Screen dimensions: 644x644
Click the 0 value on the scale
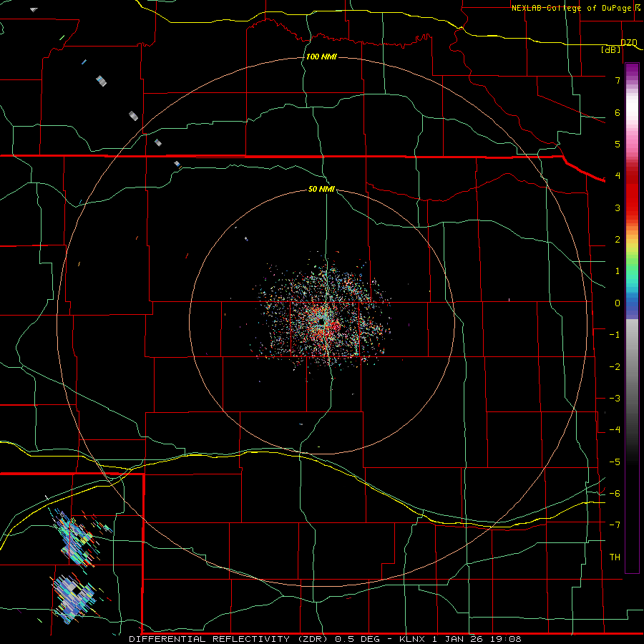[618, 303]
